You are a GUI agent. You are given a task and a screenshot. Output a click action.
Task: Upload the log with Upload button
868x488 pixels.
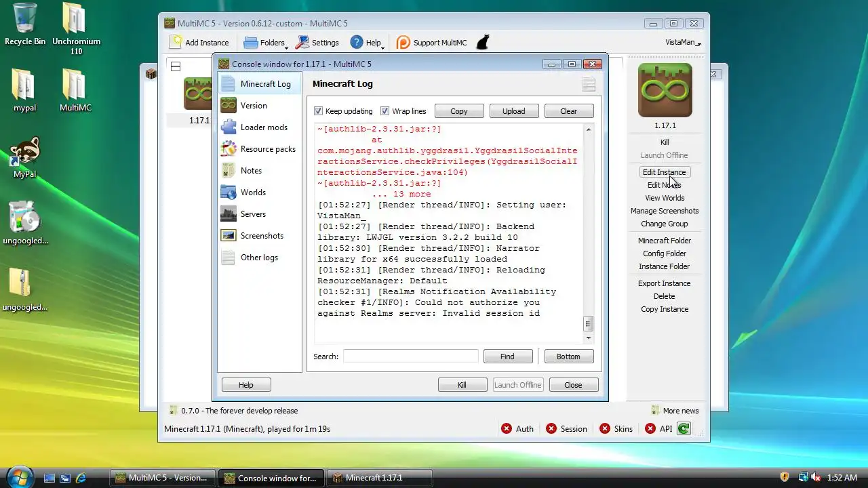[x=513, y=111]
